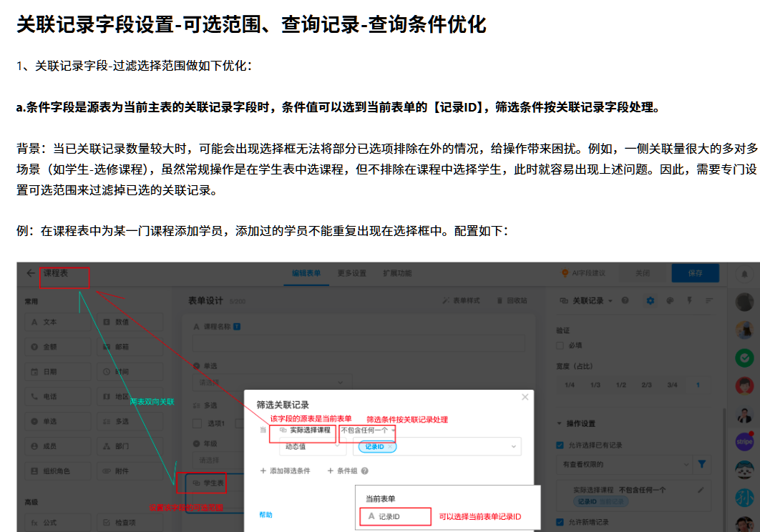This screenshot has width=760, height=532.
Task: Switch to the 扩展功能 tab
Action: (397, 273)
